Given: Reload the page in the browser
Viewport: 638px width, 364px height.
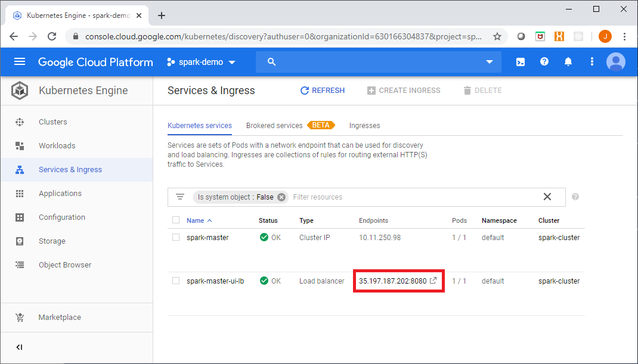Looking at the screenshot, I should 52,36.
